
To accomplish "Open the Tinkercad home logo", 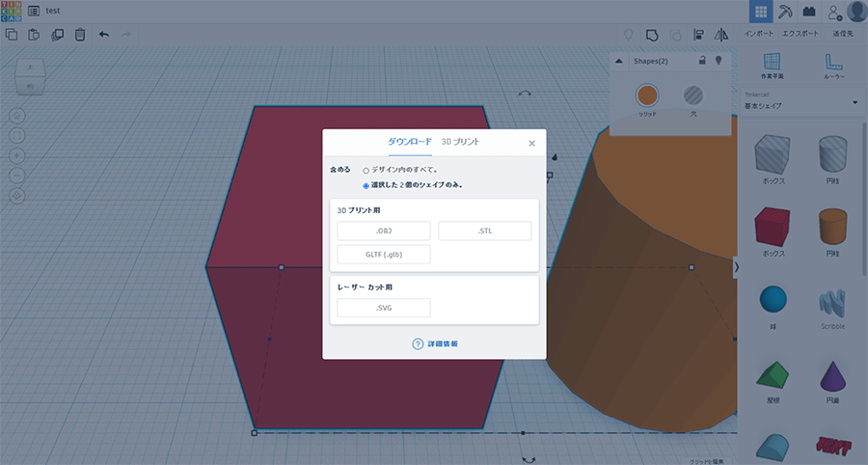I will [11, 11].
